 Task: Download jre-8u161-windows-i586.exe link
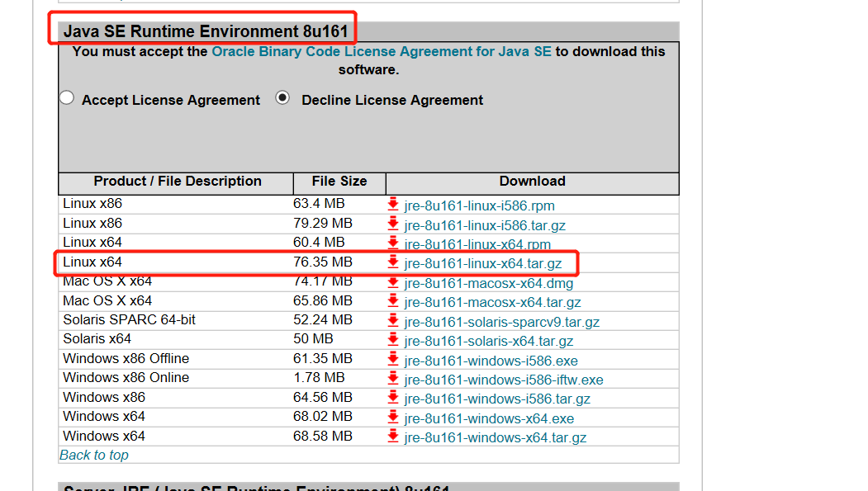pyautogui.click(x=491, y=361)
